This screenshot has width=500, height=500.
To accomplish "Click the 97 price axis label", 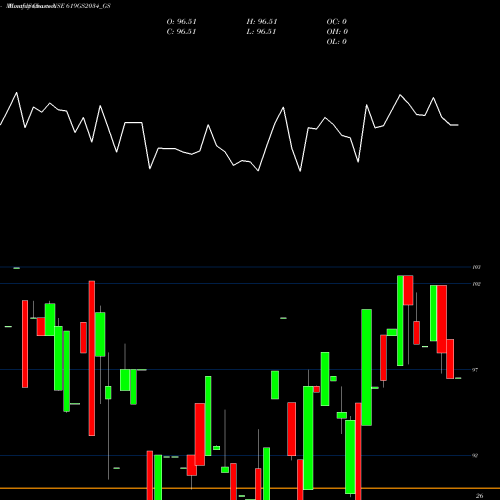I will tap(475, 370).
